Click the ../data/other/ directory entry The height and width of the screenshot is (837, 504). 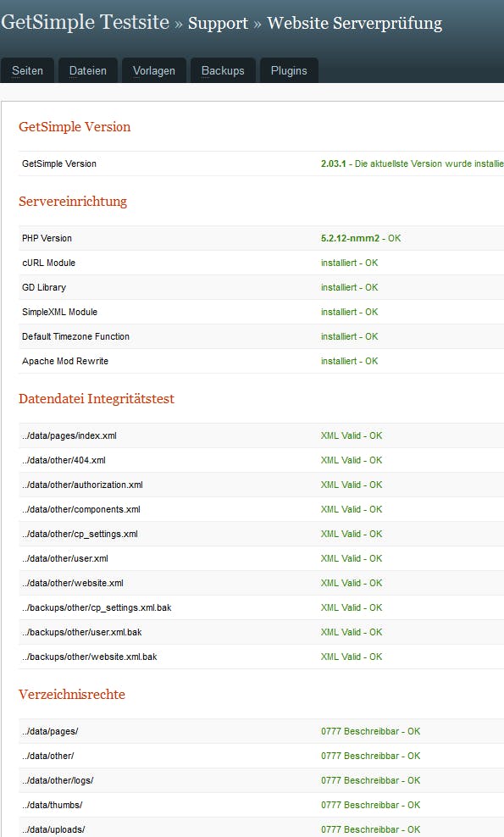coord(48,757)
